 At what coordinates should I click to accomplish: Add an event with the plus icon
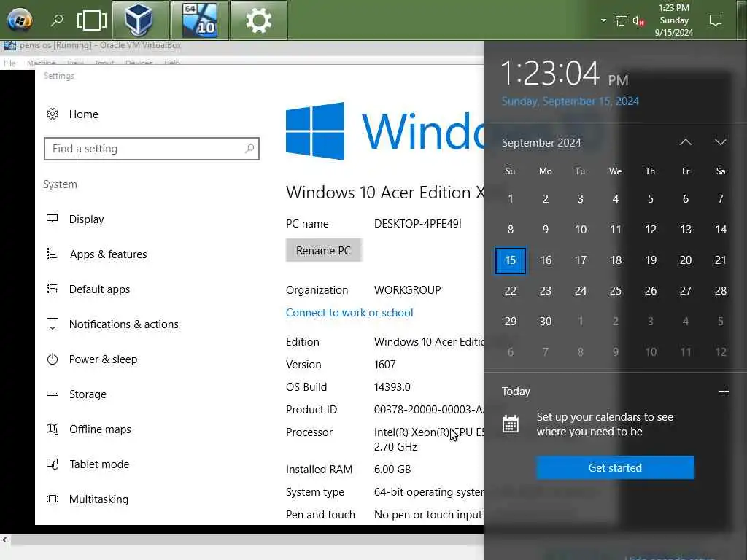pyautogui.click(x=724, y=392)
